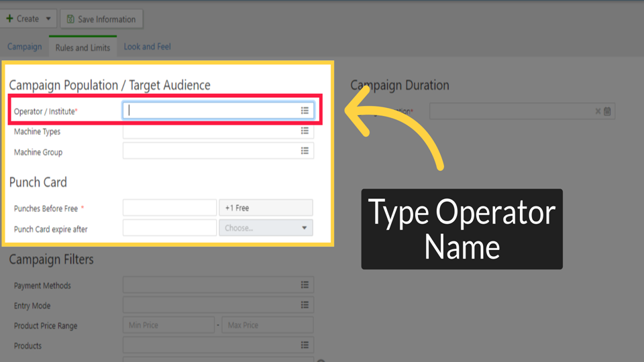
Task: Click the Min Price input
Action: click(x=169, y=325)
